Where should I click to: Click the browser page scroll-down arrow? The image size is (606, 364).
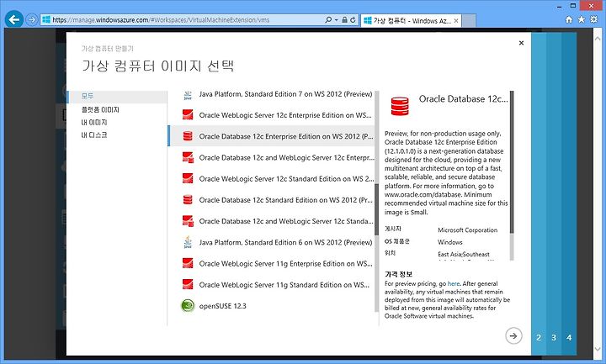click(598, 350)
